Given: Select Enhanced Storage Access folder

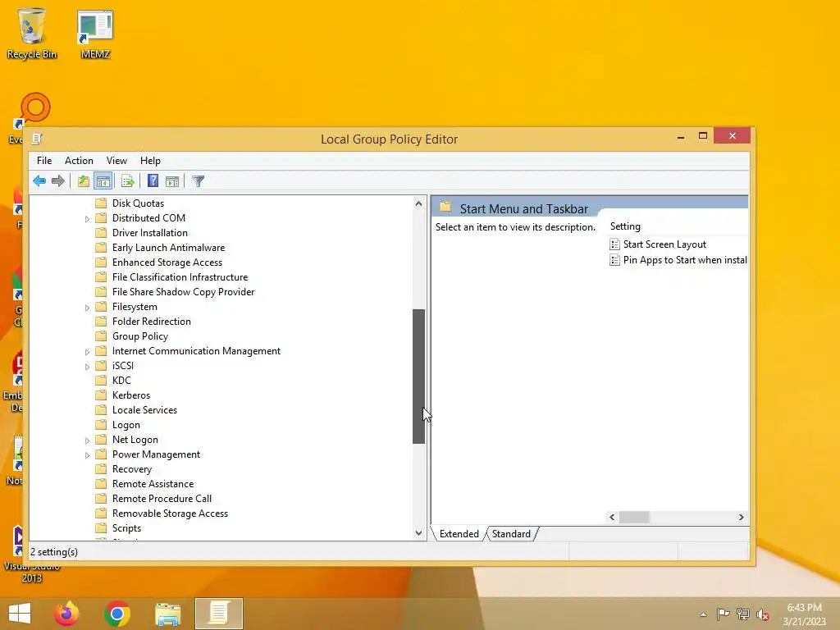Looking at the screenshot, I should 167,262.
